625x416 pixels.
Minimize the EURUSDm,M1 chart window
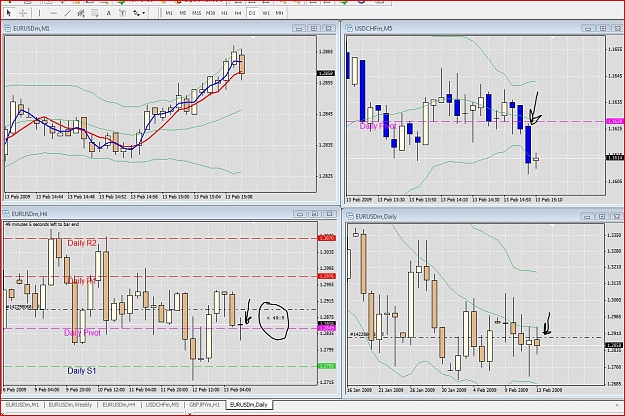pos(299,28)
